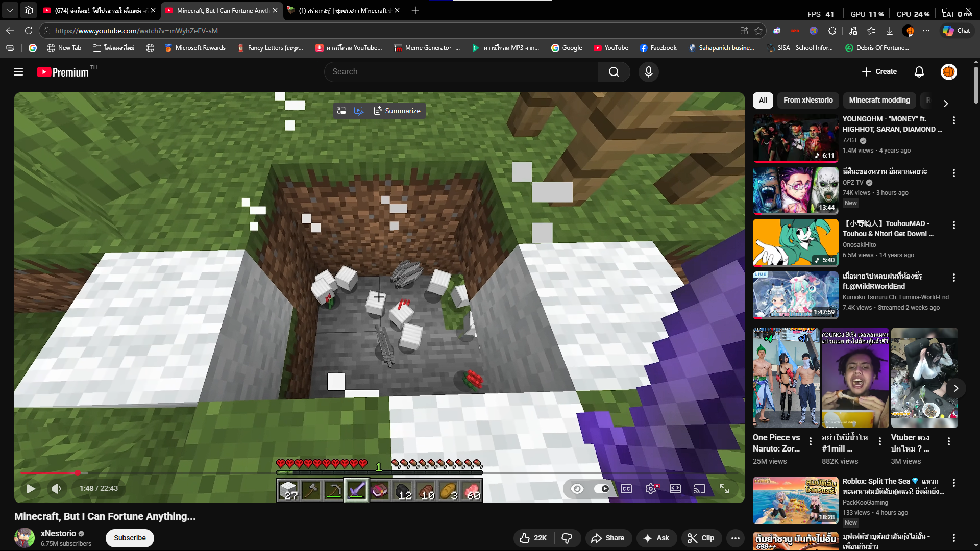Click the YouTube Search input field
Screen dimensions: 980x551
pyautogui.click(x=461, y=72)
